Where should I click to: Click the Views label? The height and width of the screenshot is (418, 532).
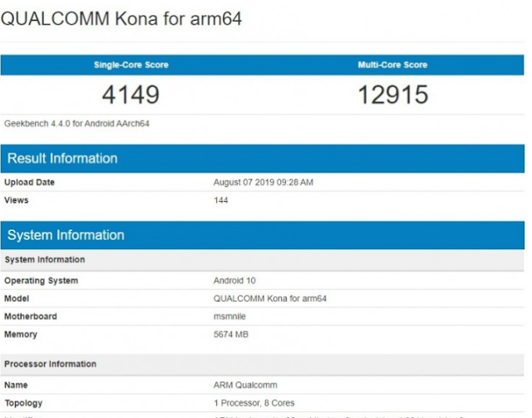17,200
